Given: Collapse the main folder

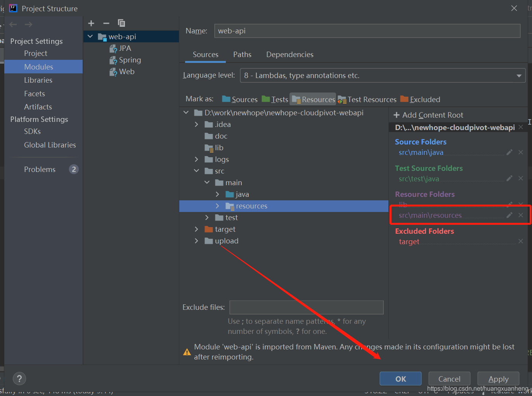Looking at the screenshot, I should tap(207, 182).
